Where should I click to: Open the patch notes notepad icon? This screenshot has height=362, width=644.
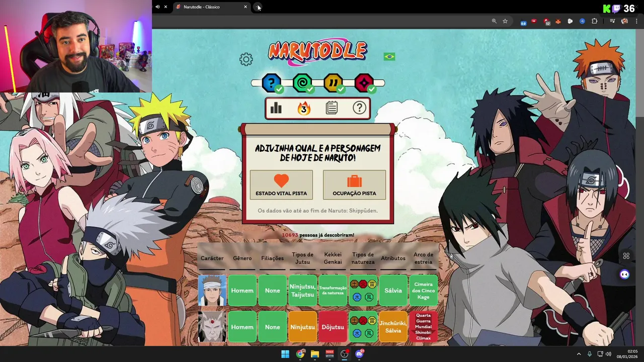332,108
